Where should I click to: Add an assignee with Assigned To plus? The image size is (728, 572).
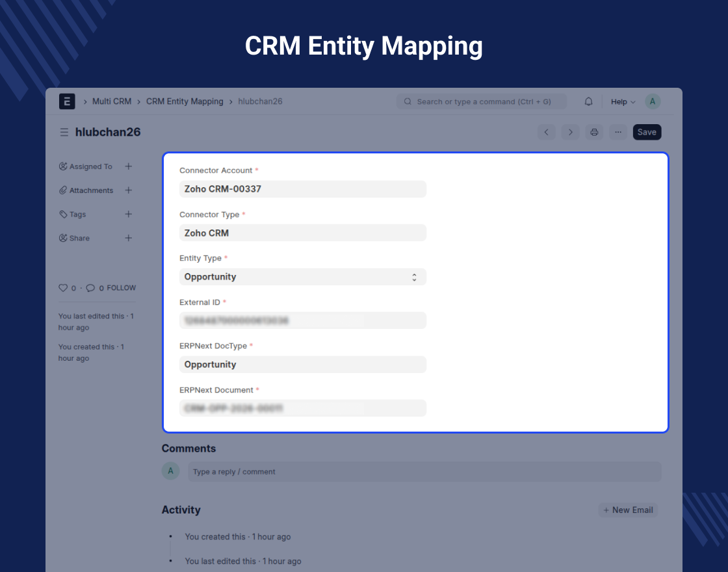(129, 166)
